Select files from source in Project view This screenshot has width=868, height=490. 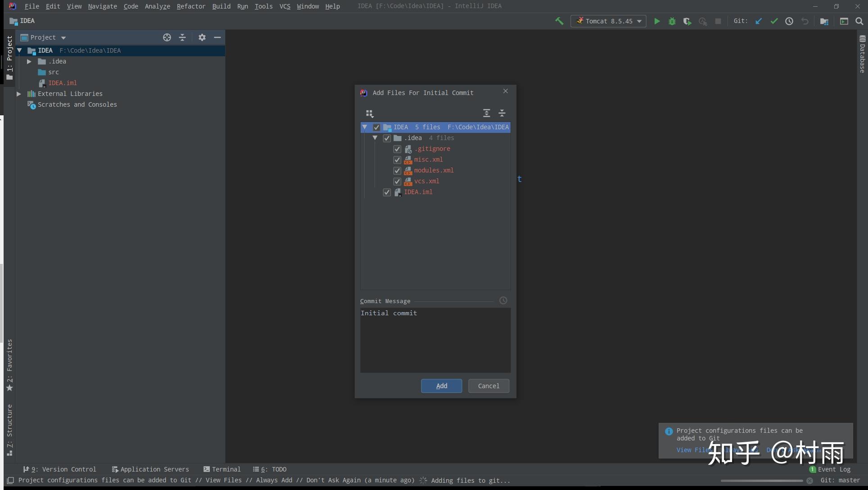(167, 37)
